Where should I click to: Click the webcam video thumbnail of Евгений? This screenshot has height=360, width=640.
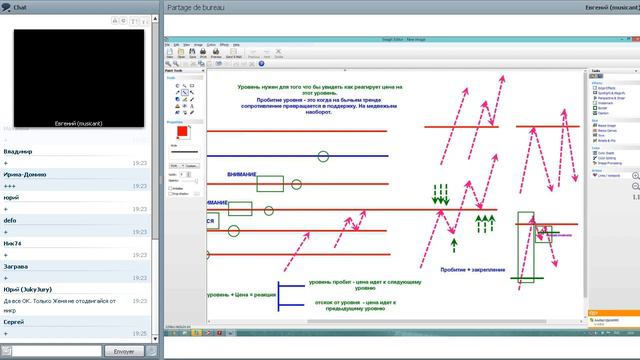point(79,78)
